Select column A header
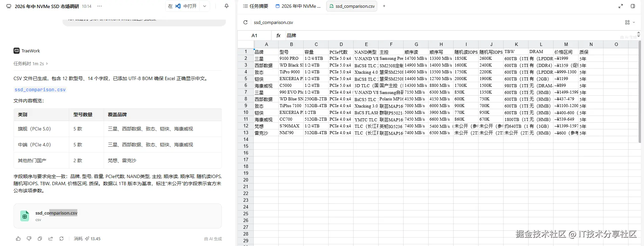The width and height of the screenshot is (644, 246). coord(266,44)
